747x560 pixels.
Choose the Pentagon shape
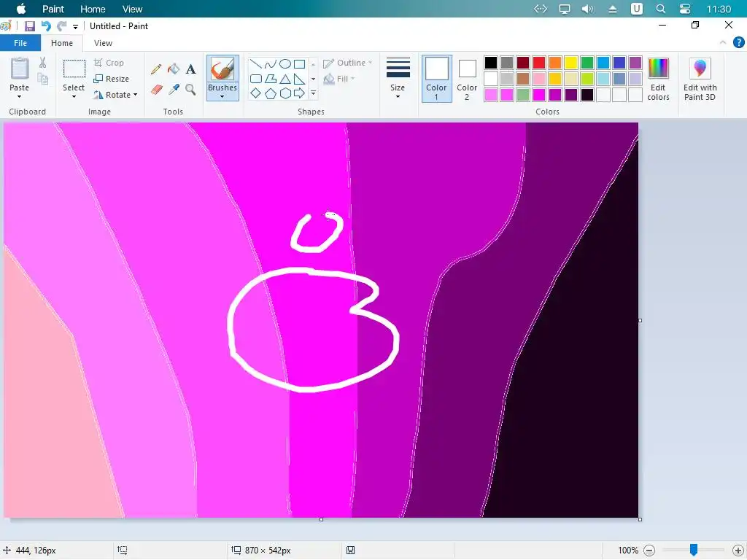270,93
